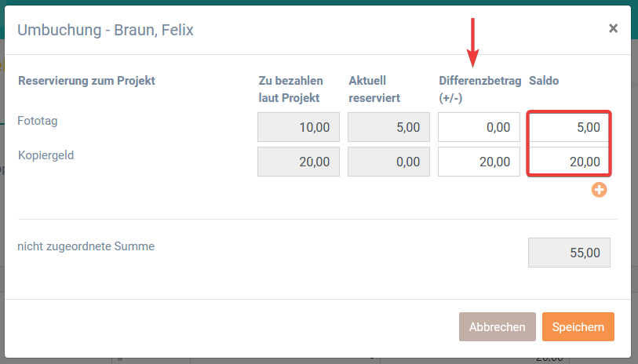The width and height of the screenshot is (638, 364).
Task: Click Kopiergeld's Zu bezahlen laut Projekt field
Action: (x=298, y=162)
